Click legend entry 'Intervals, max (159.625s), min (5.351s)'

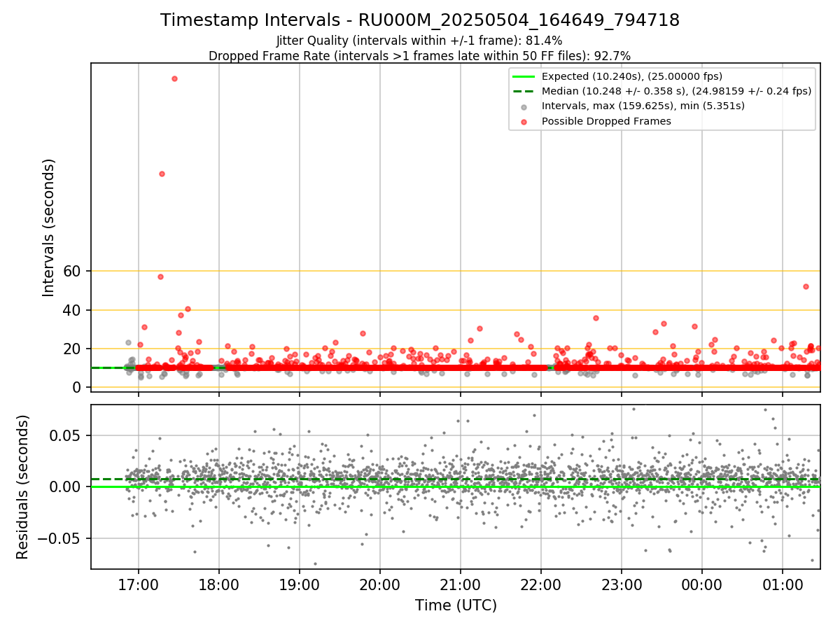click(643, 106)
